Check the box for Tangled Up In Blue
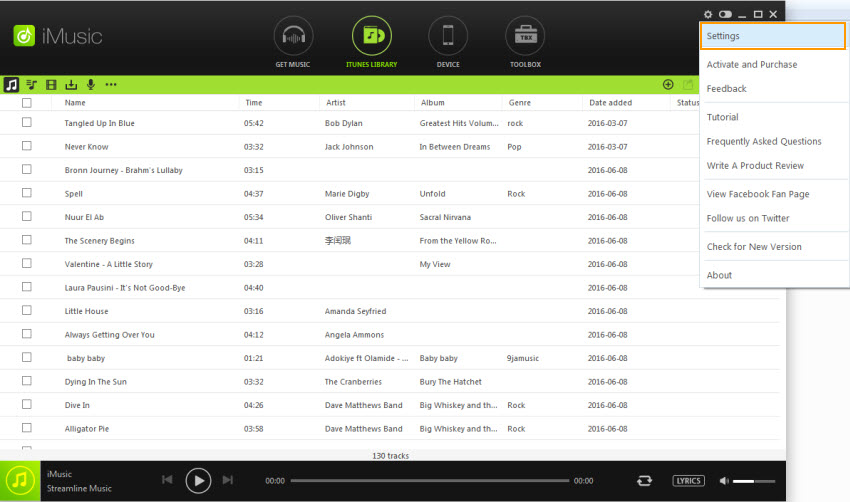This screenshot has height=502, width=850. point(27,123)
